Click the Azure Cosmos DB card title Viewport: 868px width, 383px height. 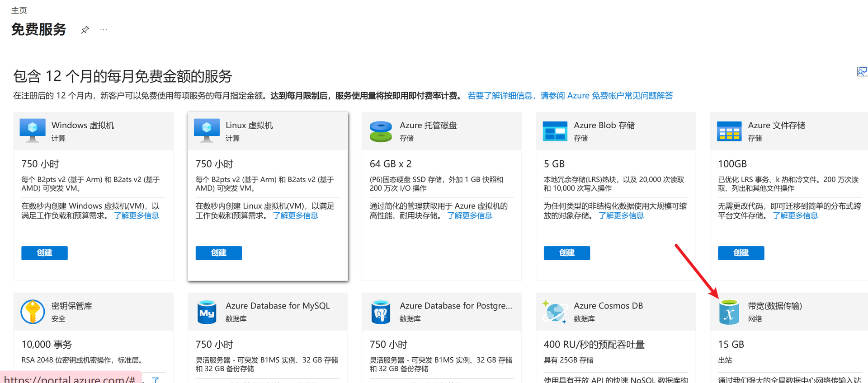[x=609, y=306]
